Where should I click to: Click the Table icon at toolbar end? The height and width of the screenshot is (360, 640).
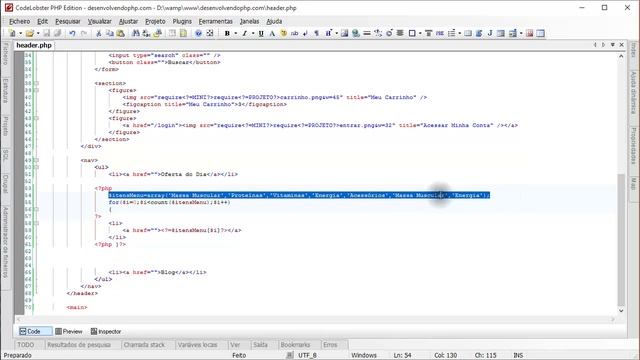point(541,33)
